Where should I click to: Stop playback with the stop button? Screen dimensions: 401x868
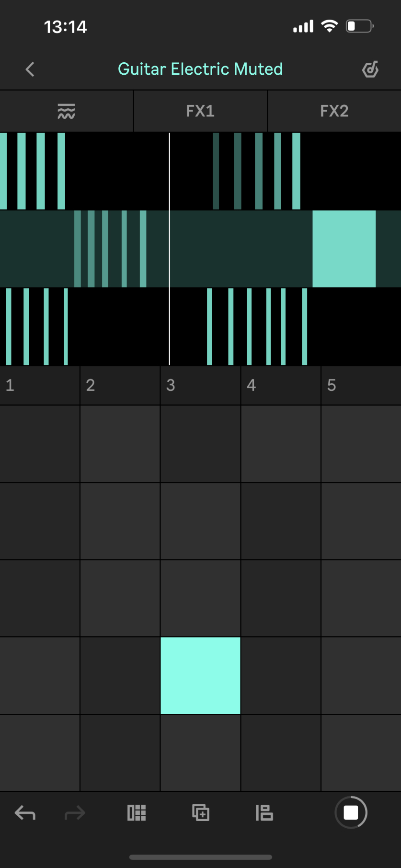click(x=351, y=812)
